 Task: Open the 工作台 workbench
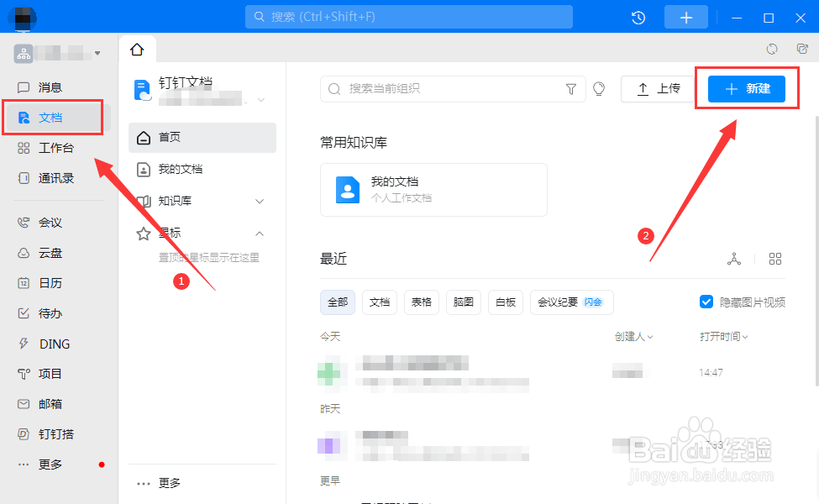[x=46, y=148]
